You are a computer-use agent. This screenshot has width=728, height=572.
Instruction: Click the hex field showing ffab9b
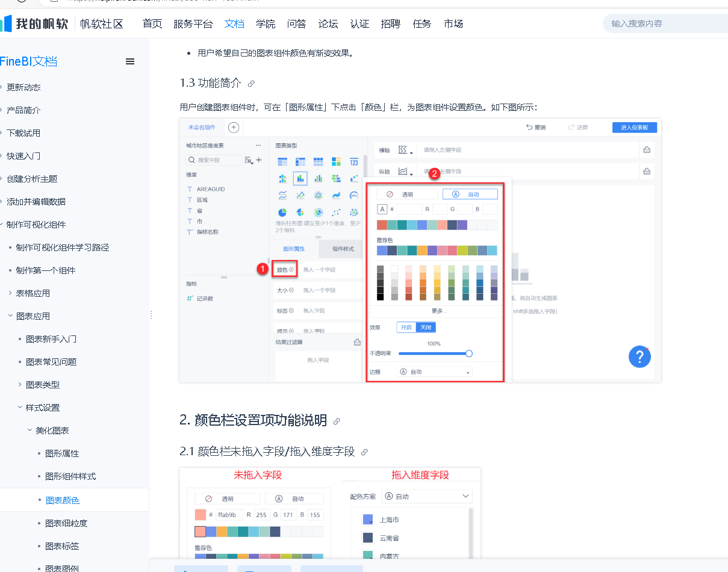[x=229, y=515]
